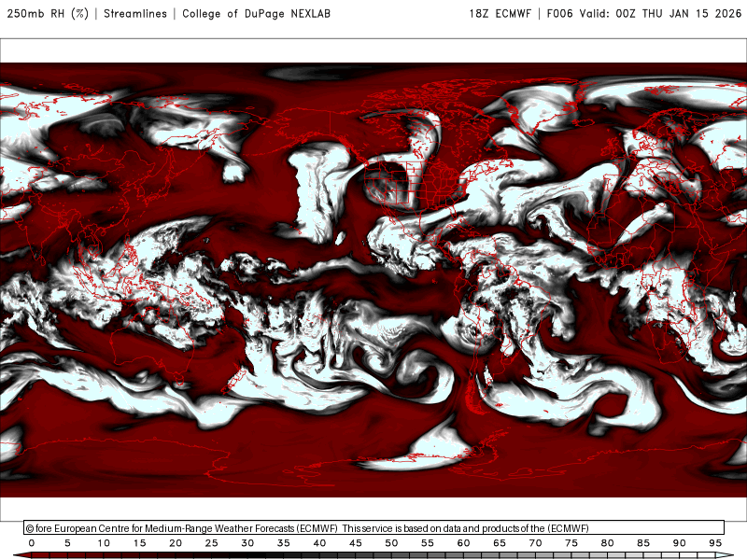Select the "65" colorbar label

point(500,543)
